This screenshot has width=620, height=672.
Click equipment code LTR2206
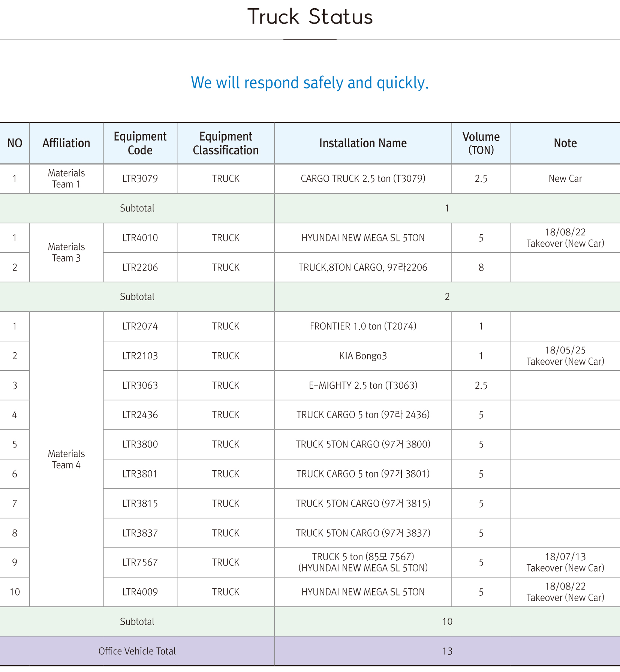tap(140, 268)
